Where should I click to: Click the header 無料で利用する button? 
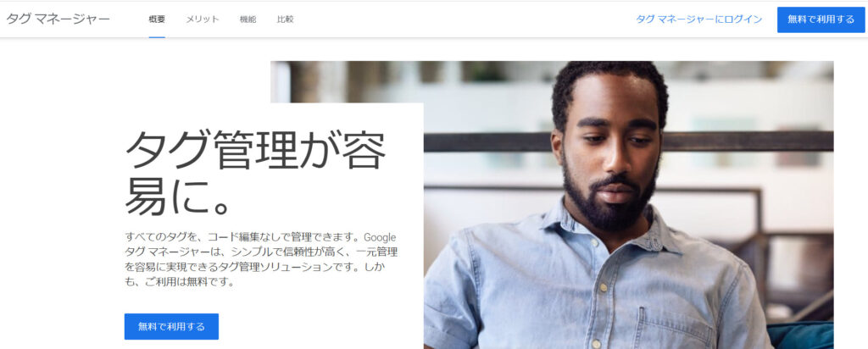coord(821,19)
